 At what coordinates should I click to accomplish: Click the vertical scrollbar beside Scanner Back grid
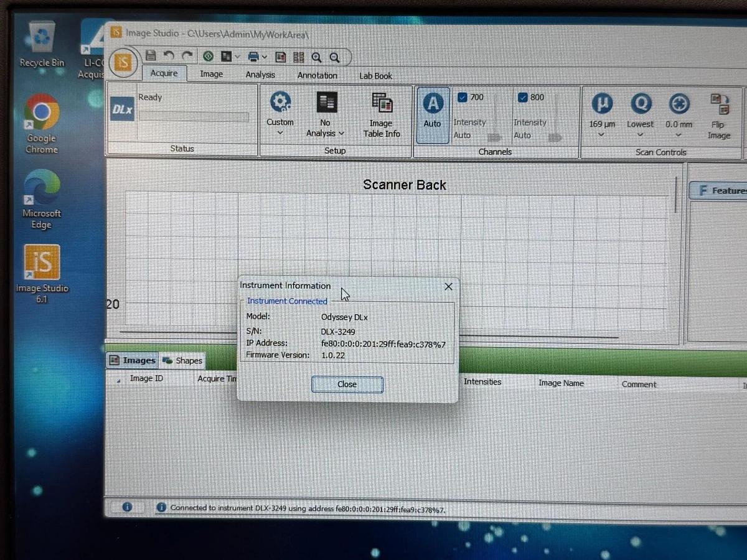676,195
